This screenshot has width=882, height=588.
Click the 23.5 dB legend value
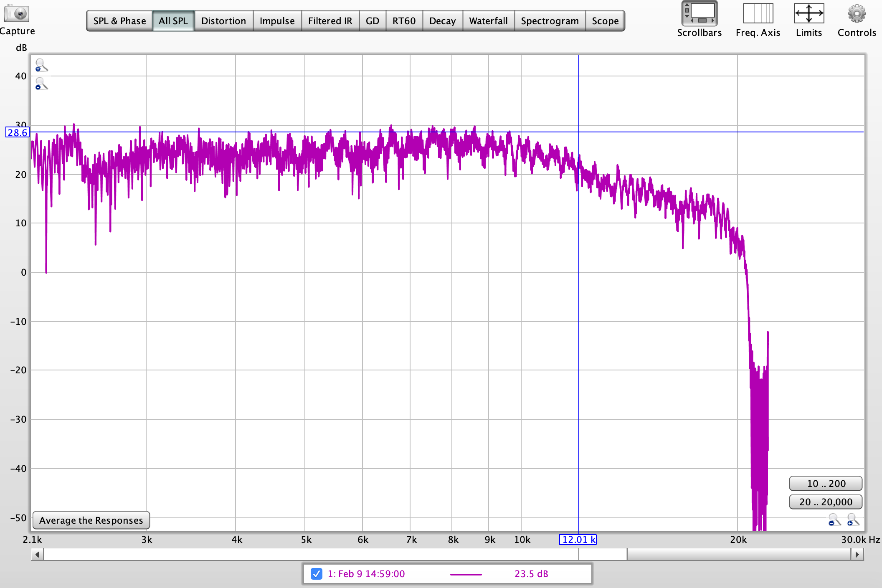[531, 574]
